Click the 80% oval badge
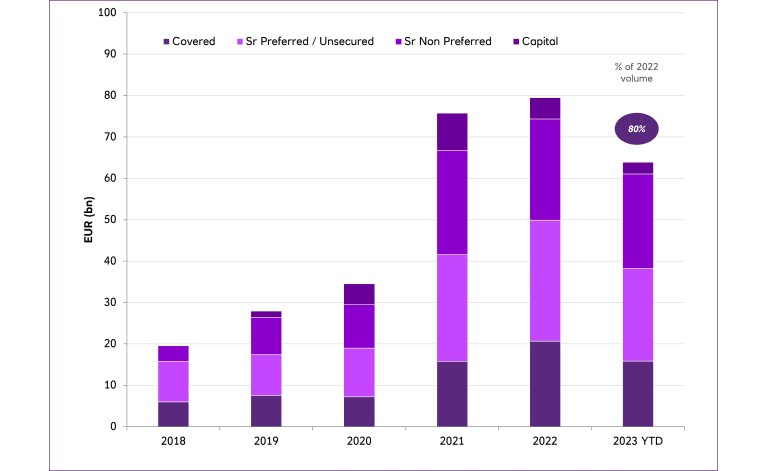This screenshot has height=471, width=768. pyautogui.click(x=637, y=128)
